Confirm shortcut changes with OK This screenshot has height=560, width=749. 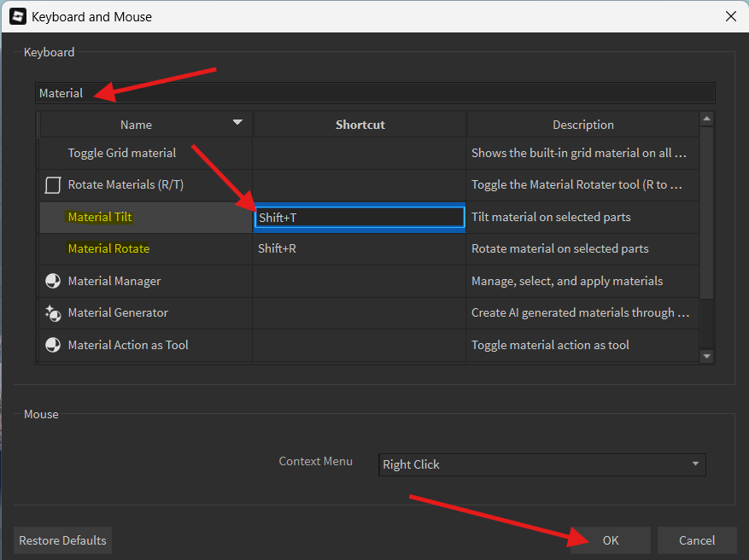click(610, 540)
